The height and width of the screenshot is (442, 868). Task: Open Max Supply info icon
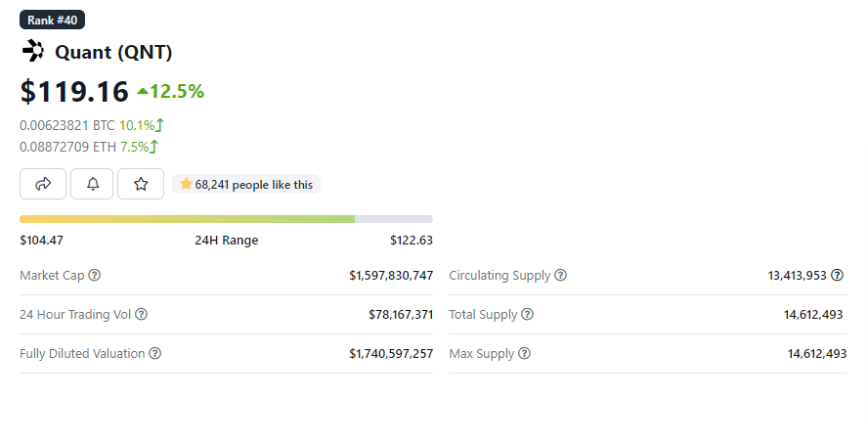pos(525,354)
